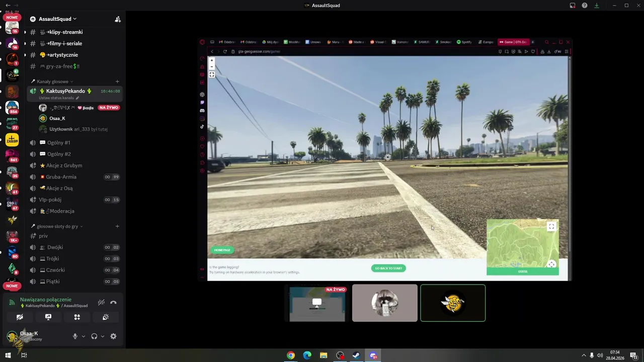Screen dimensions: 644x362
Task: Switch to Game GTA Geo browser tab
Action: pyautogui.click(x=513, y=42)
